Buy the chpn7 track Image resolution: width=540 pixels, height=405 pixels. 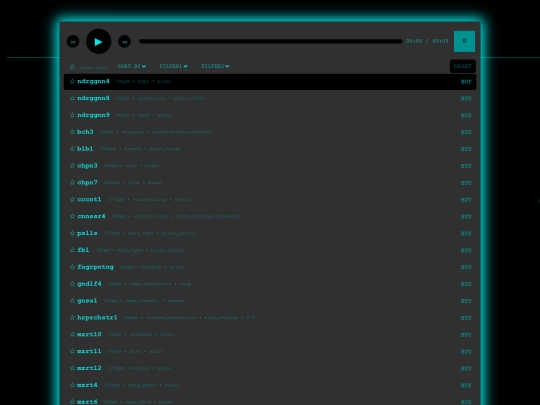(x=466, y=183)
